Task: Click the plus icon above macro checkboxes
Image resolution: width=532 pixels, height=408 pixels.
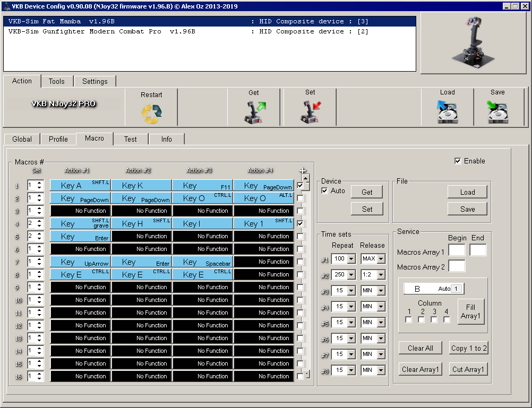Action: [x=303, y=171]
